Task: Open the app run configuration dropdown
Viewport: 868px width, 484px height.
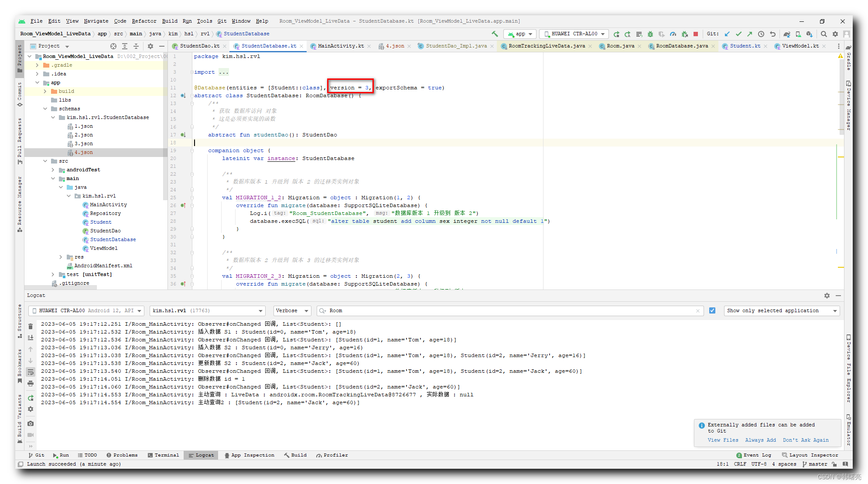Action: [x=520, y=34]
